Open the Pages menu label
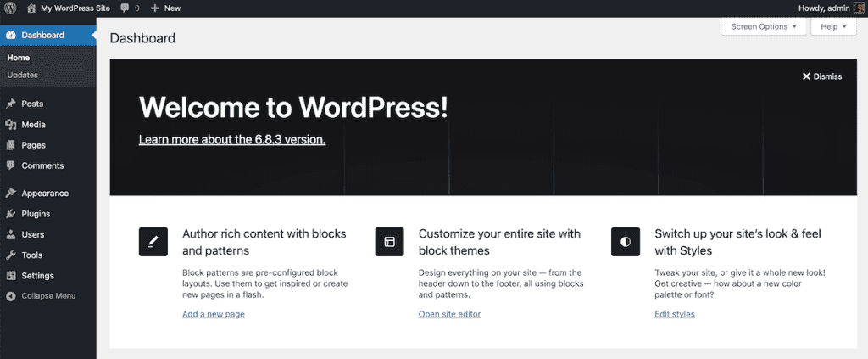Viewport: 868px width, 359px height. pyautogui.click(x=33, y=145)
